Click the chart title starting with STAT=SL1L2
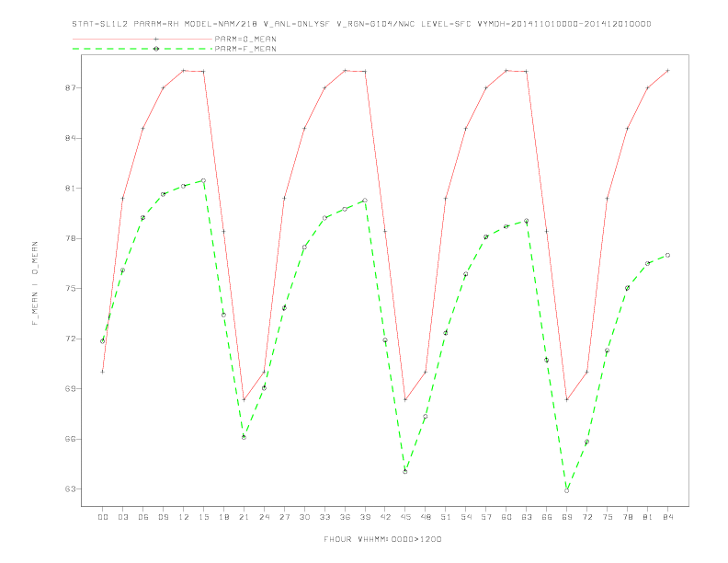The height and width of the screenshot is (563, 728). coord(361,24)
